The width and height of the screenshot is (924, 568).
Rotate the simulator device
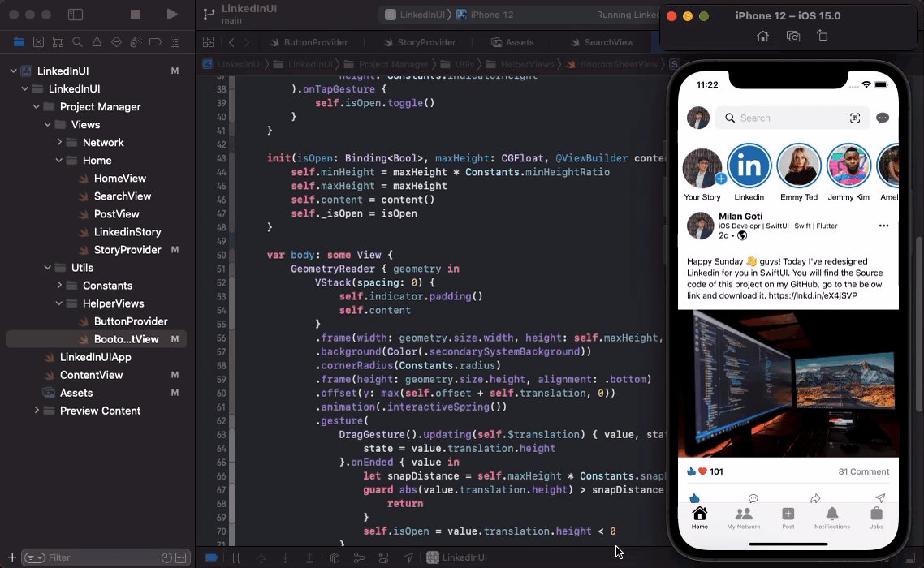pos(822,36)
